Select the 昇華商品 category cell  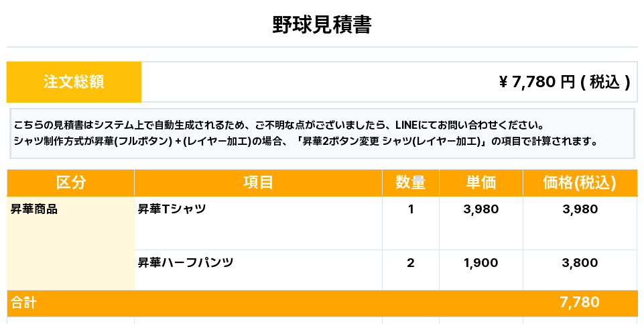pyautogui.click(x=70, y=243)
